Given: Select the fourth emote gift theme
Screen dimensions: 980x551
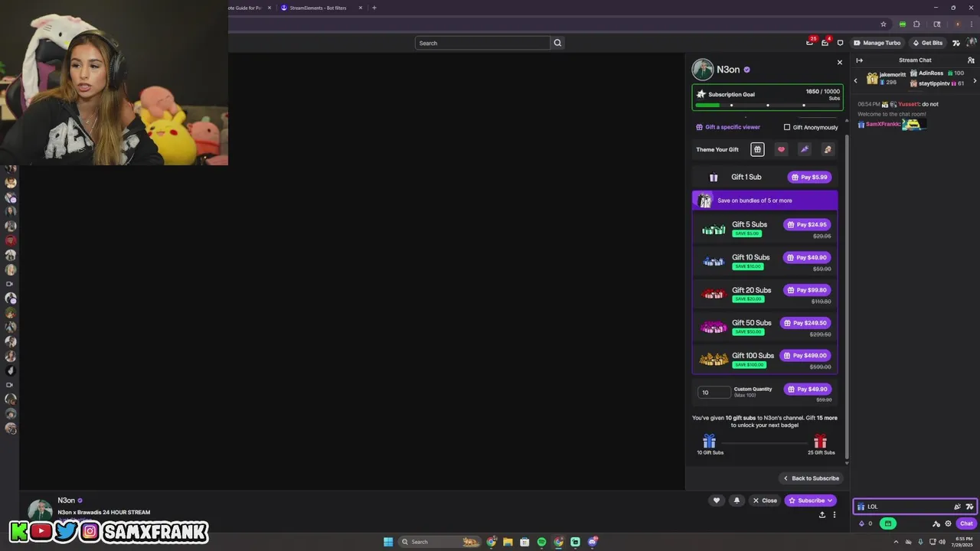Looking at the screenshot, I should tap(828, 149).
